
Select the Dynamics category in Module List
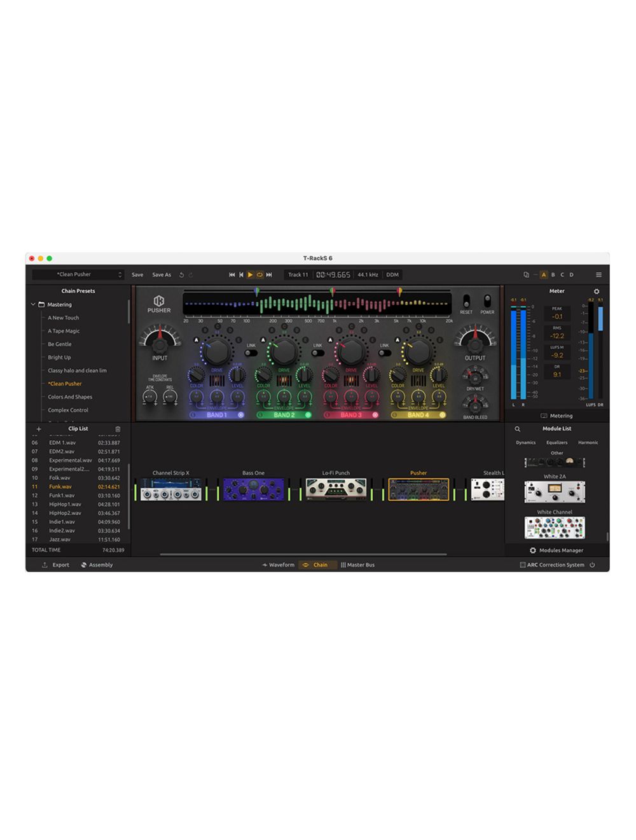click(x=525, y=442)
